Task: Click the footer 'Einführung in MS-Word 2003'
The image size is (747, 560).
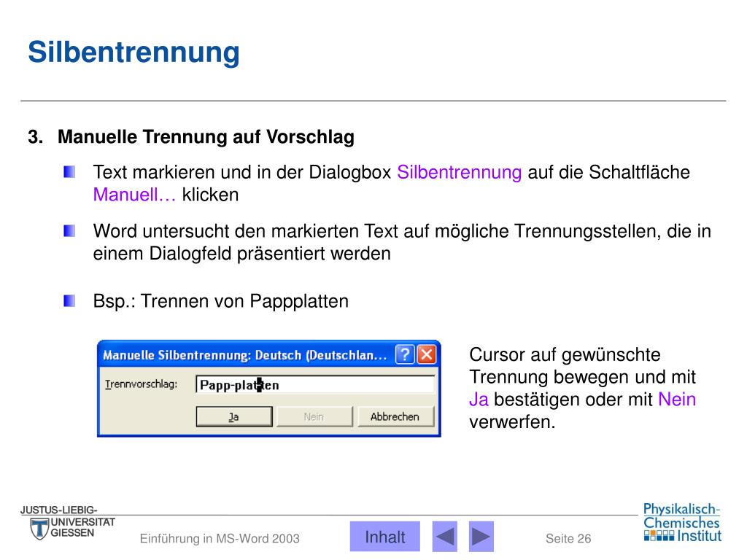Action: pos(220,539)
